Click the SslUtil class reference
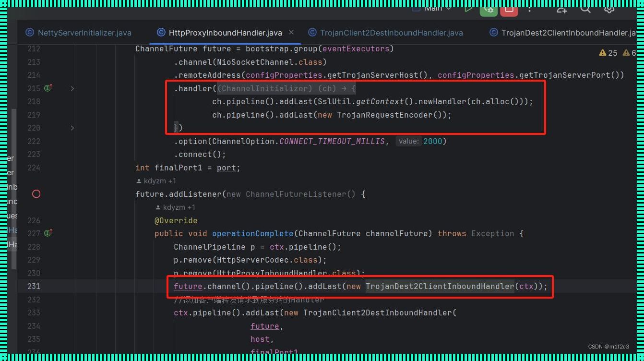This screenshot has width=644, height=361. coord(334,101)
